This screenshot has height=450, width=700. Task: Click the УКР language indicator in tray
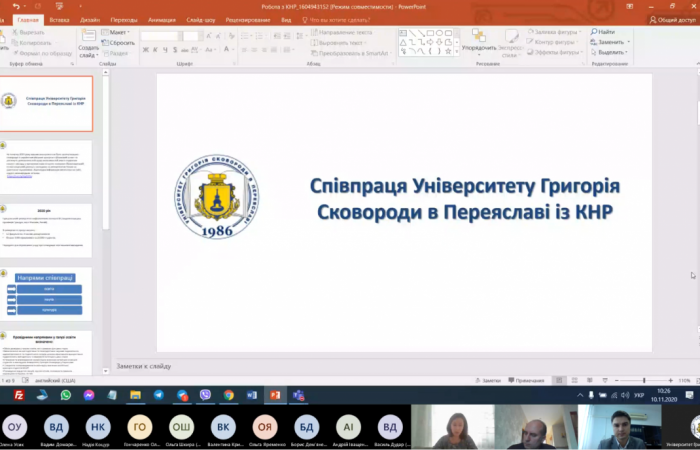tap(639, 395)
